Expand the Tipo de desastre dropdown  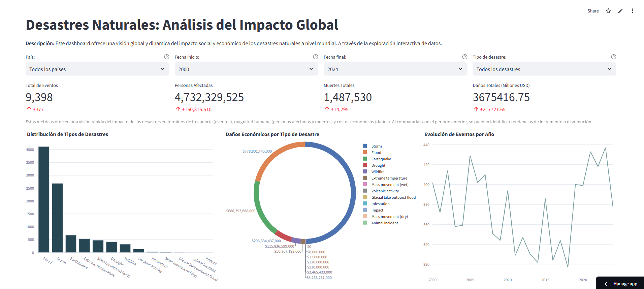[x=544, y=69]
